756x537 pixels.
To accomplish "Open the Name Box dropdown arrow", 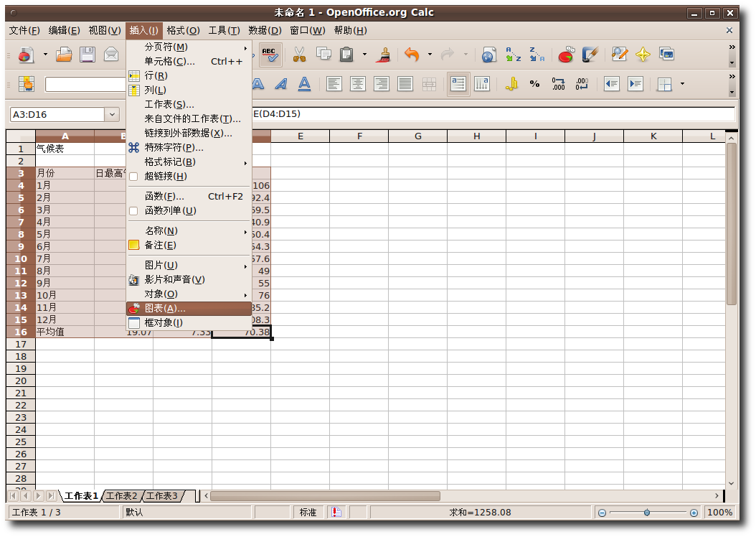I will click(x=112, y=115).
